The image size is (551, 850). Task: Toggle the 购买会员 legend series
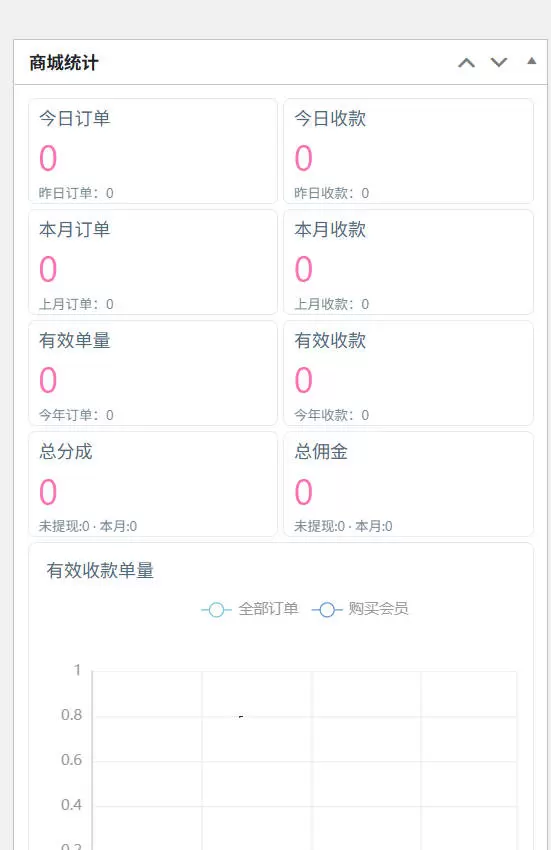361,609
